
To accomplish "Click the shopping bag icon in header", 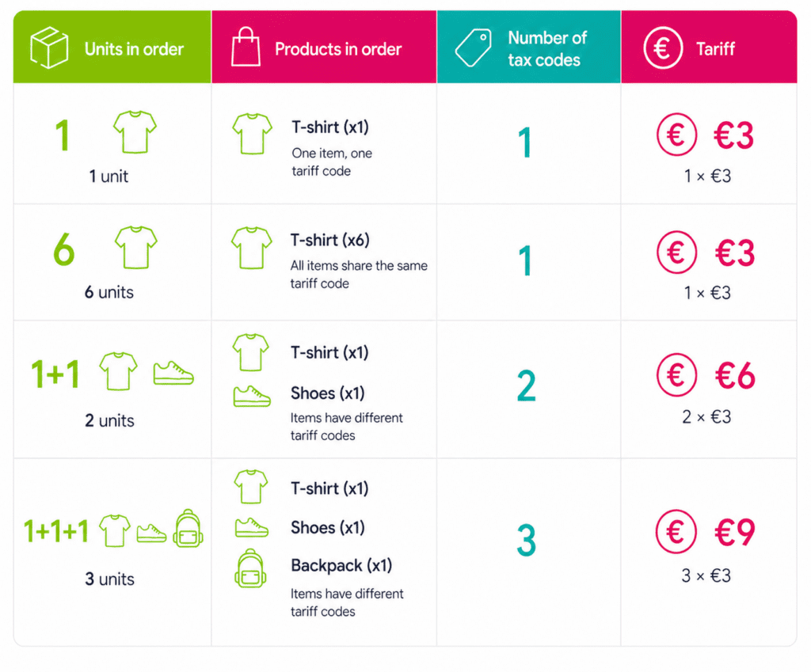I will (246, 47).
